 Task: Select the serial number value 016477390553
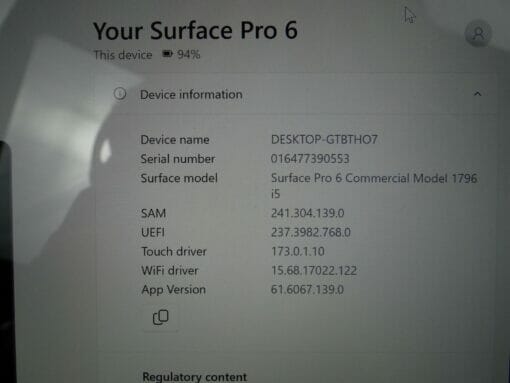(310, 159)
